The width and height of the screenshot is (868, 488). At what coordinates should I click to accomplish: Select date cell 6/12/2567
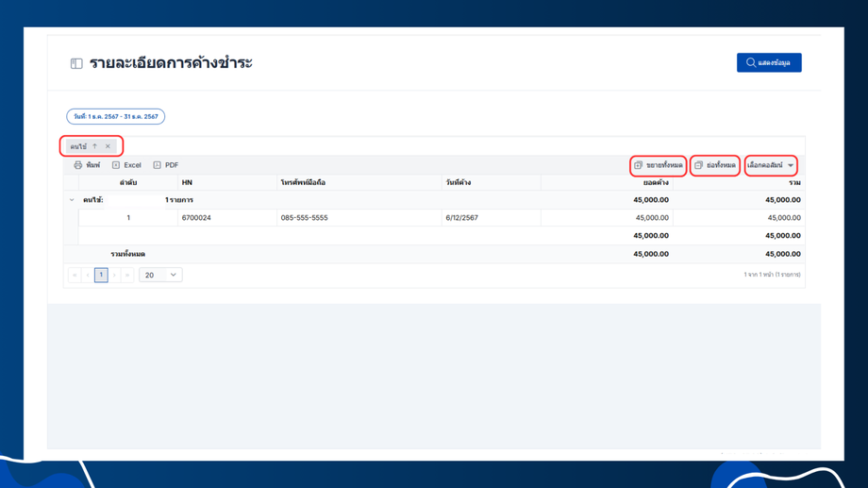point(491,218)
